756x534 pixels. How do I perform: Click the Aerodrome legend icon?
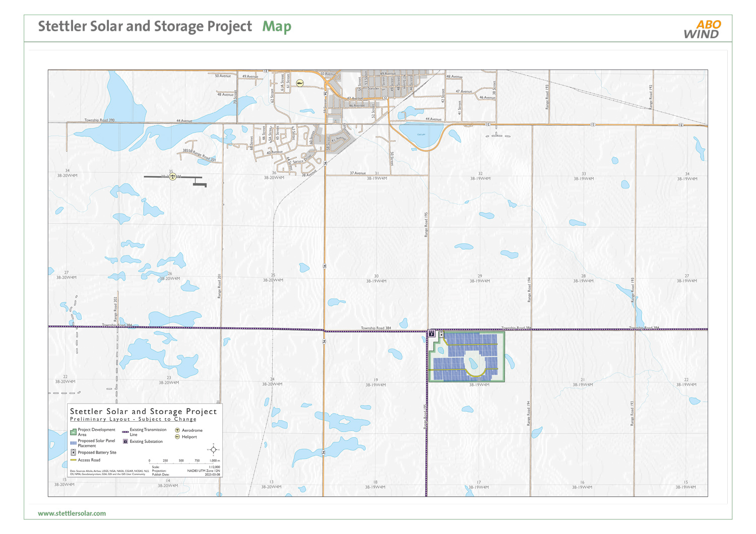pyautogui.click(x=177, y=430)
